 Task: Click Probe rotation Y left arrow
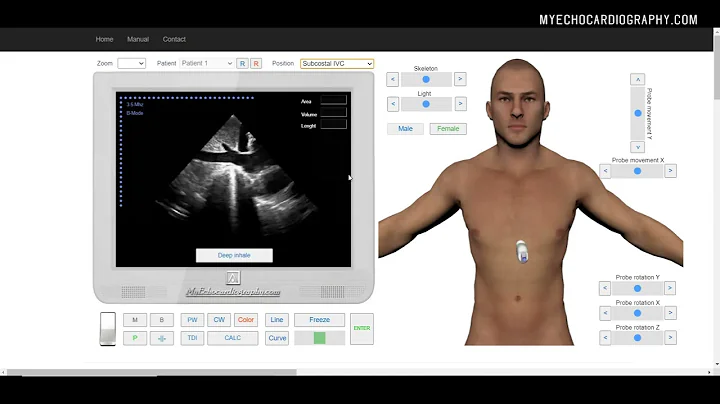pyautogui.click(x=605, y=288)
